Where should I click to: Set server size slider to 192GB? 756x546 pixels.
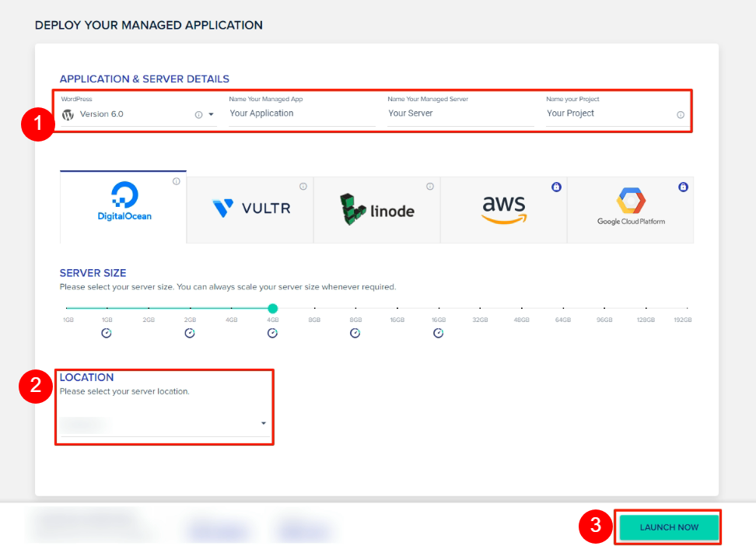(x=687, y=308)
